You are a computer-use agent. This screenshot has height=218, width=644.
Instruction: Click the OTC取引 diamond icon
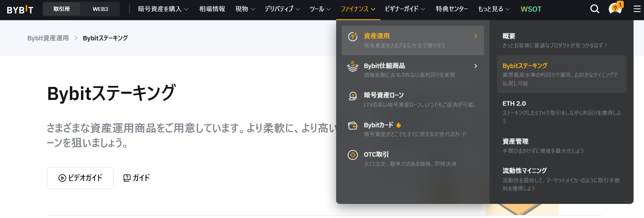(x=353, y=155)
